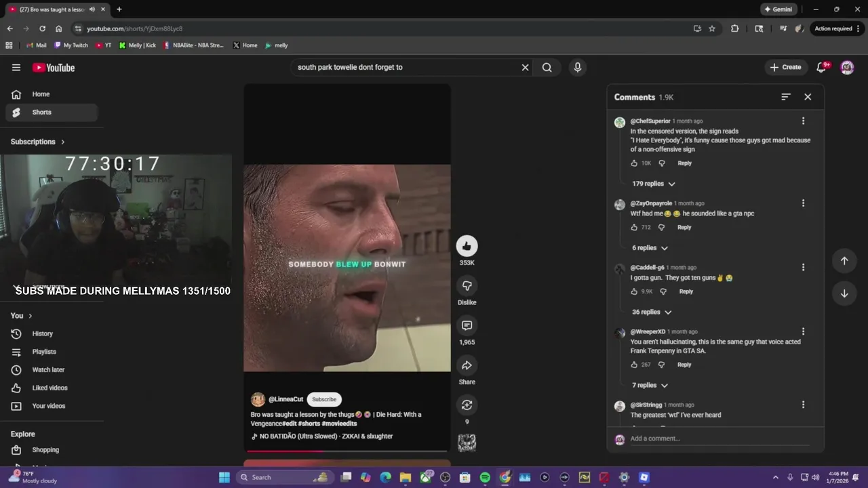Open Melly | Kick bookmark
Viewport: 868px width, 488px height.
point(137,45)
